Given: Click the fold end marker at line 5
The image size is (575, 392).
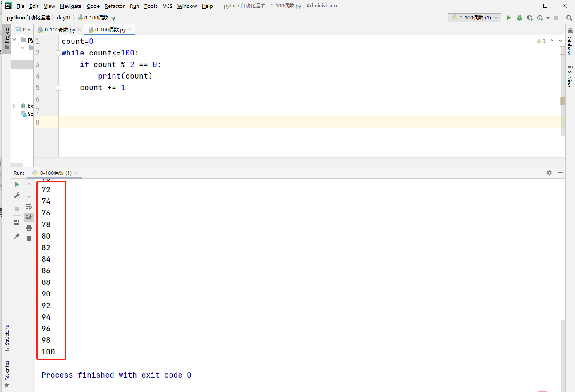Looking at the screenshot, I should 58,88.
